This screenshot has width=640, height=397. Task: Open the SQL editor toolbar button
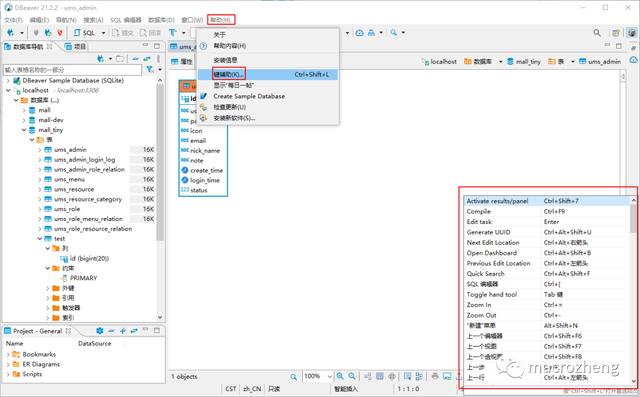coord(84,33)
